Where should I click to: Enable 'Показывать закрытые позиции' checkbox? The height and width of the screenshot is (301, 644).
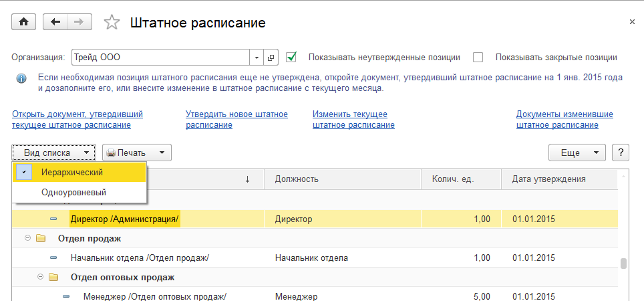click(478, 57)
